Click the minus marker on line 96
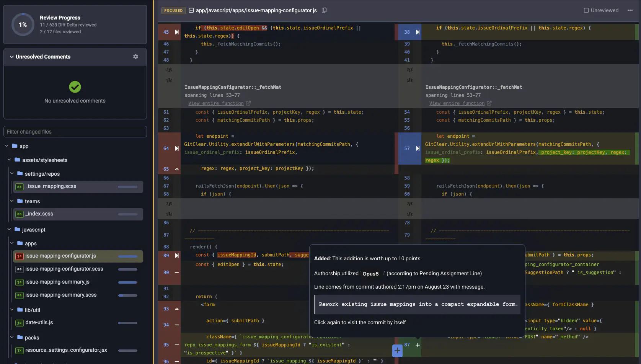This screenshot has width=641, height=364. [177, 361]
